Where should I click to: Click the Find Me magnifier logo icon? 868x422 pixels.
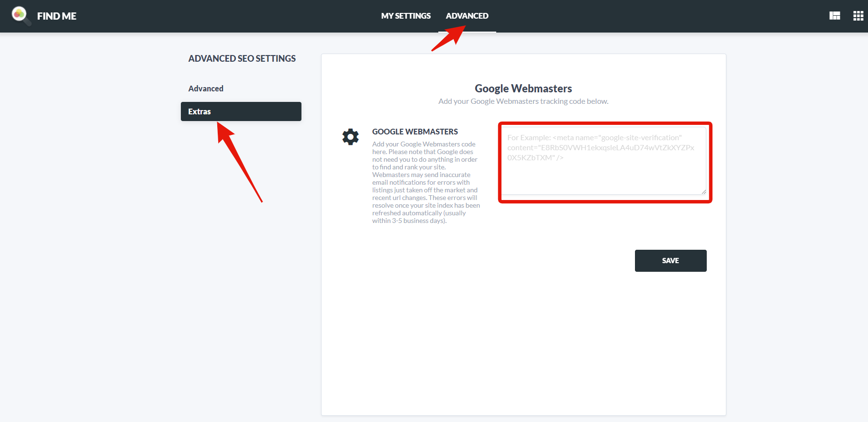coord(21,16)
